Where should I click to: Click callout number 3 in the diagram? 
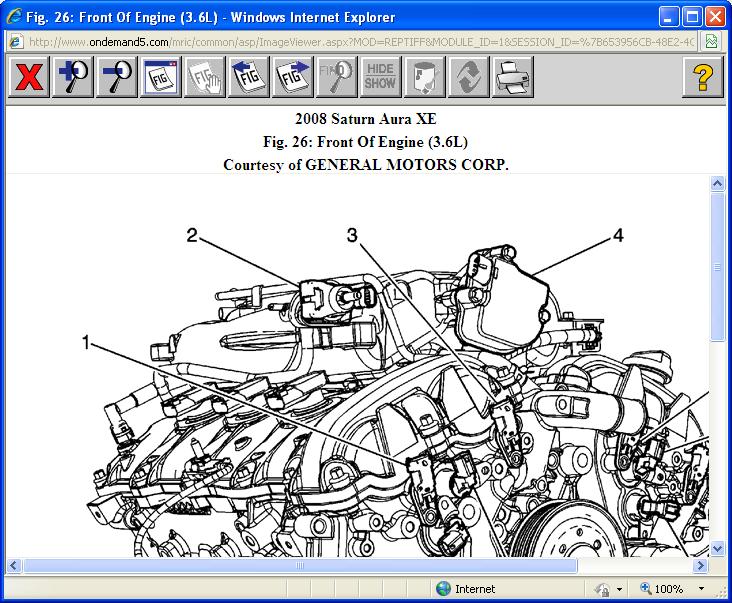tap(352, 235)
